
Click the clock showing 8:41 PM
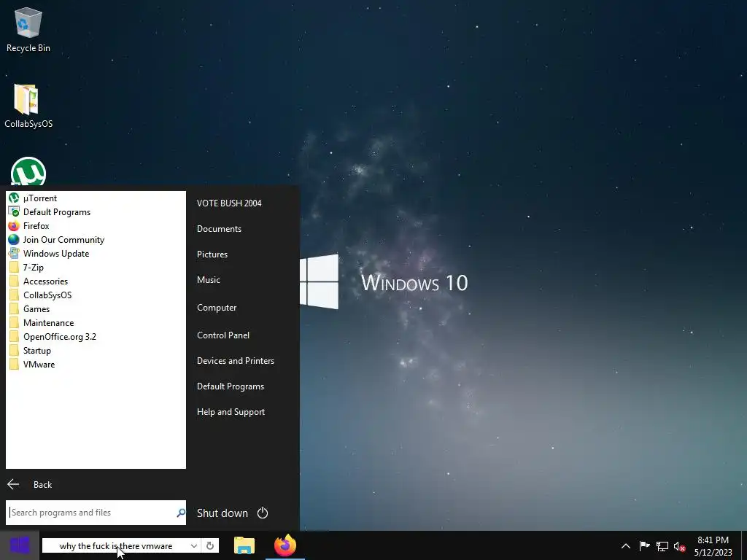point(713,546)
